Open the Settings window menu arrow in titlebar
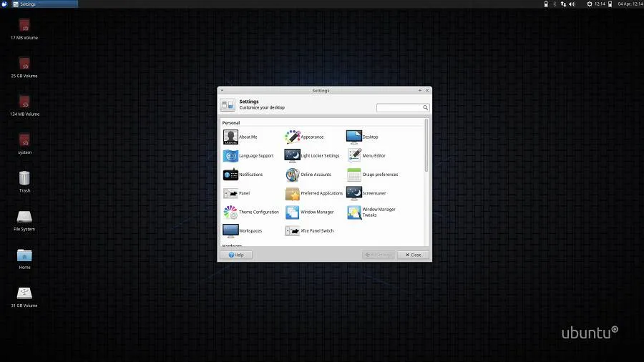The image size is (644, 362). tap(222, 91)
